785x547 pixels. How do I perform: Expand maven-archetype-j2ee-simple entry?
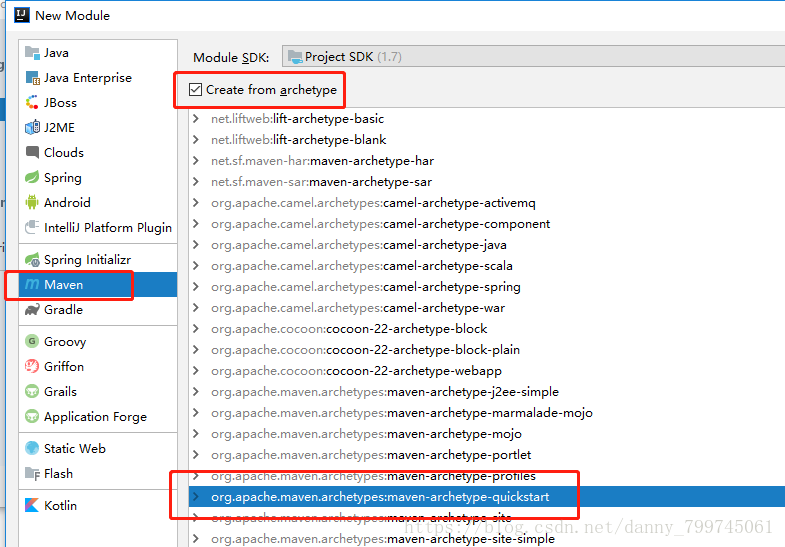196,392
